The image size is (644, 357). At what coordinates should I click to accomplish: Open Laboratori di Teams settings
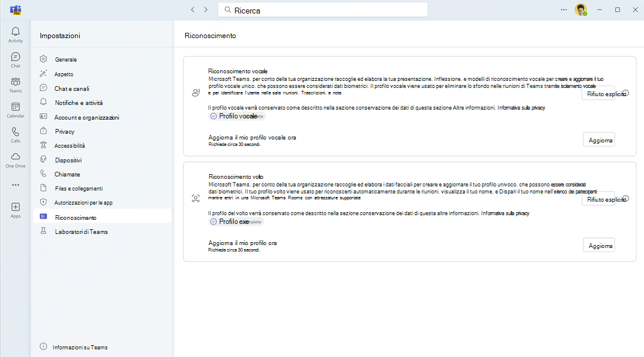click(103, 232)
